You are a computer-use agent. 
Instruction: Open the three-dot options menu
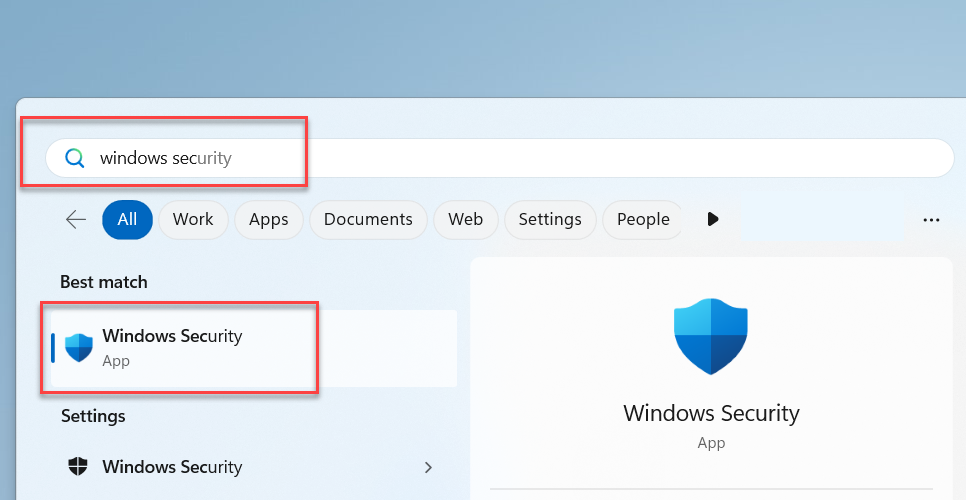(x=932, y=220)
